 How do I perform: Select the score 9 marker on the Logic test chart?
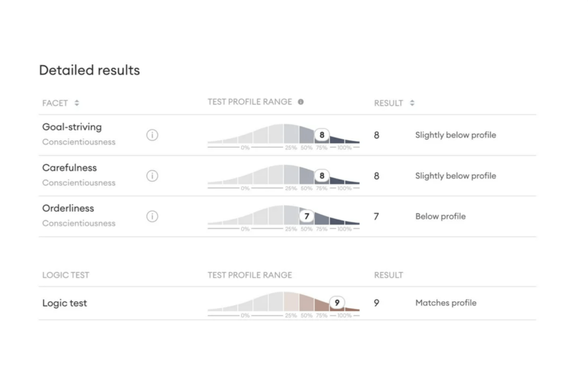(x=337, y=303)
